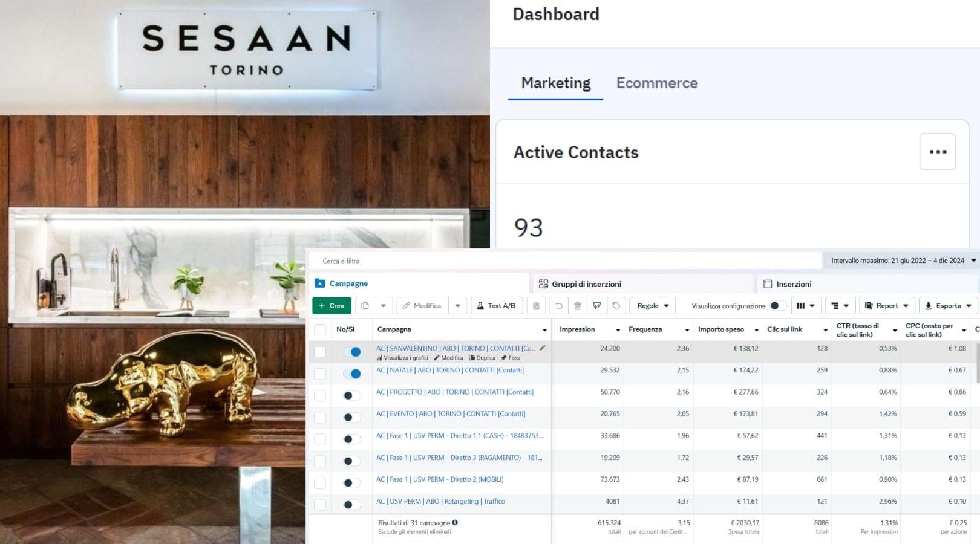
Task: Open AC USV PERM ABO Retargeting Traffico link
Action: 440,501
